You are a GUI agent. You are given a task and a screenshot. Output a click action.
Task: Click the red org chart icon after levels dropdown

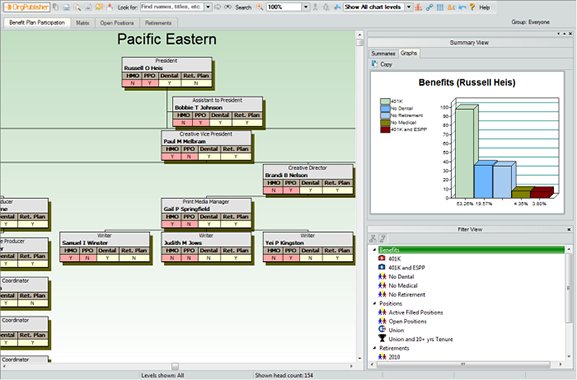point(418,7)
